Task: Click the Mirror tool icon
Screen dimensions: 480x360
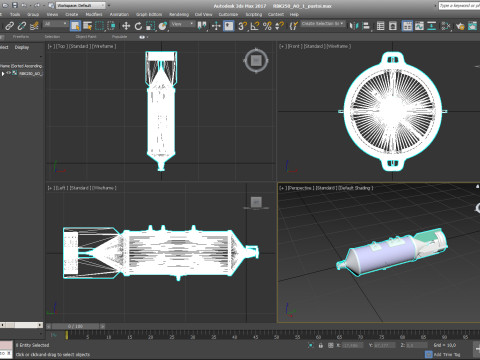Action: pos(354,26)
